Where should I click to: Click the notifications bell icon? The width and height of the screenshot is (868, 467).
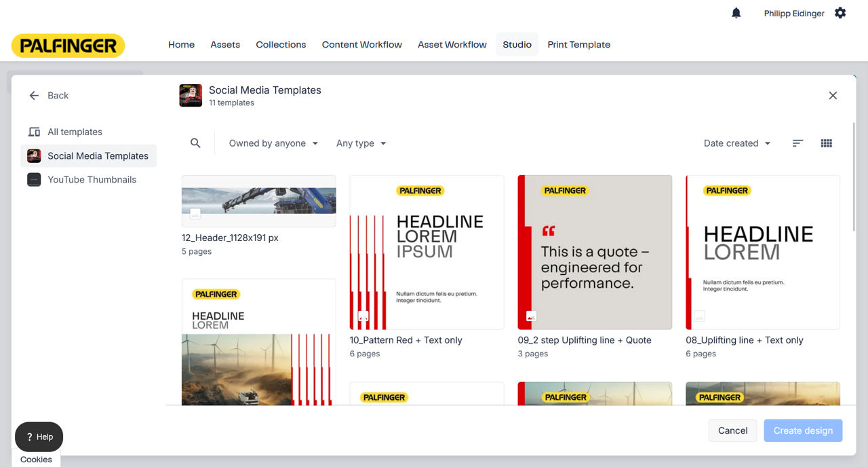736,13
